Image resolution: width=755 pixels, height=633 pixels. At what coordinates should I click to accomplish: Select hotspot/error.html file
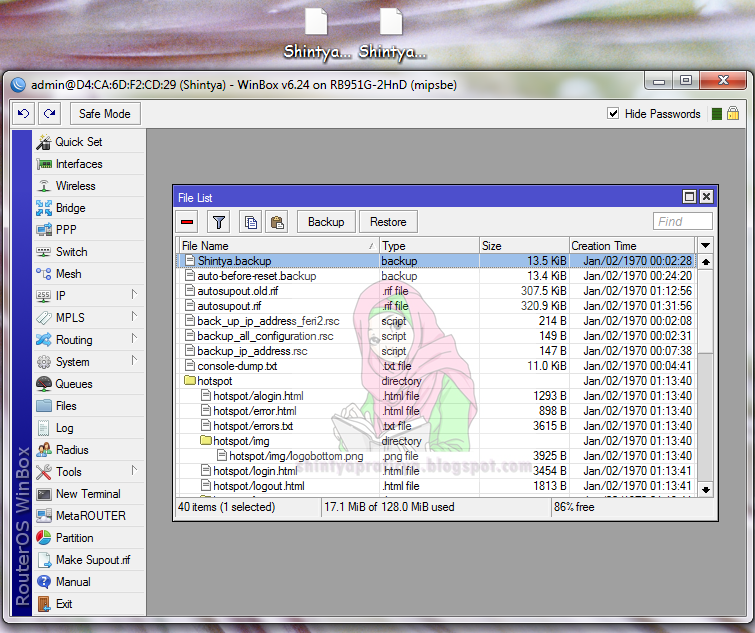[x=436, y=411]
